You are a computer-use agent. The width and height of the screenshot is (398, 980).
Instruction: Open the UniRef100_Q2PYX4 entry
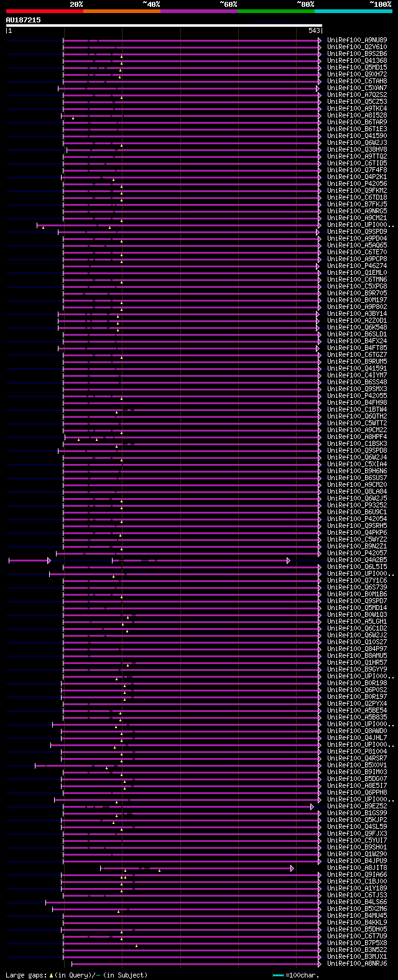tap(357, 704)
